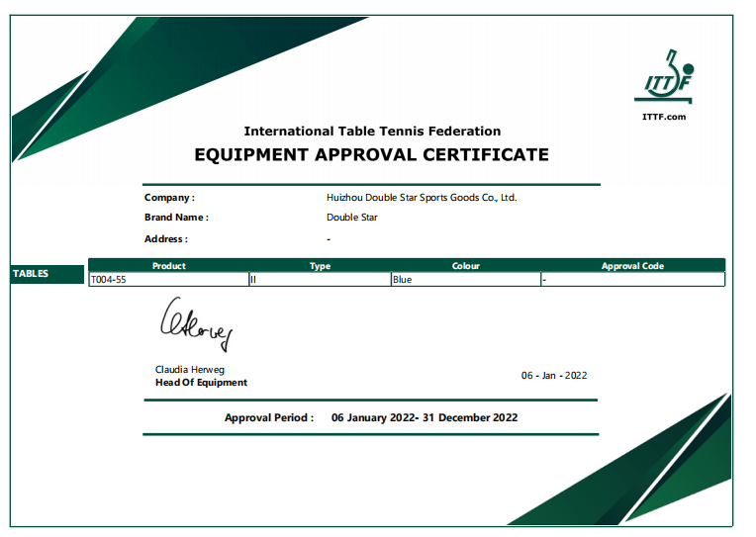
Task: Select the date '06 - Jan - 2022'
Action: (554, 376)
